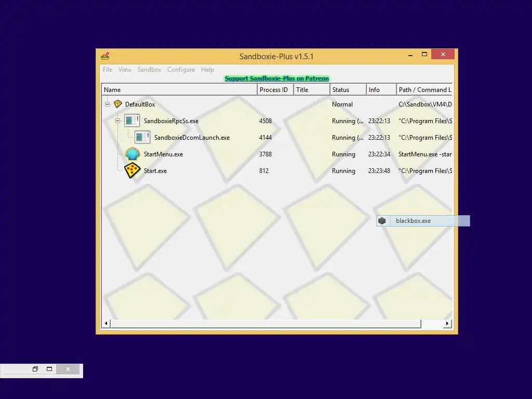The image size is (532, 399).
Task: Click the SandboxieRpcSs.exe process icon
Action: pyautogui.click(x=132, y=121)
